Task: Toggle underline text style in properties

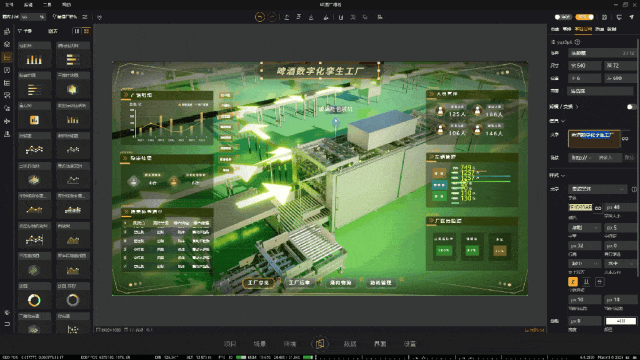Action: coord(586,282)
